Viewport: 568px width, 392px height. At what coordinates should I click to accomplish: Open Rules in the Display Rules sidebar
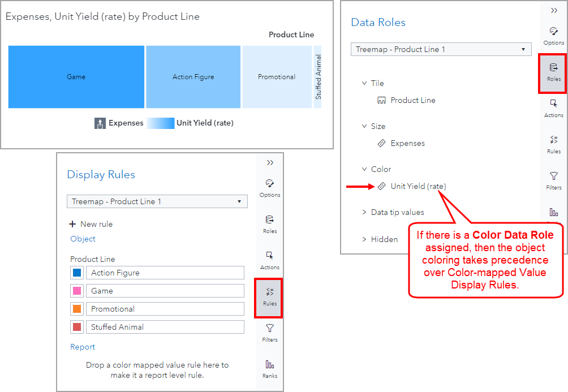click(270, 296)
